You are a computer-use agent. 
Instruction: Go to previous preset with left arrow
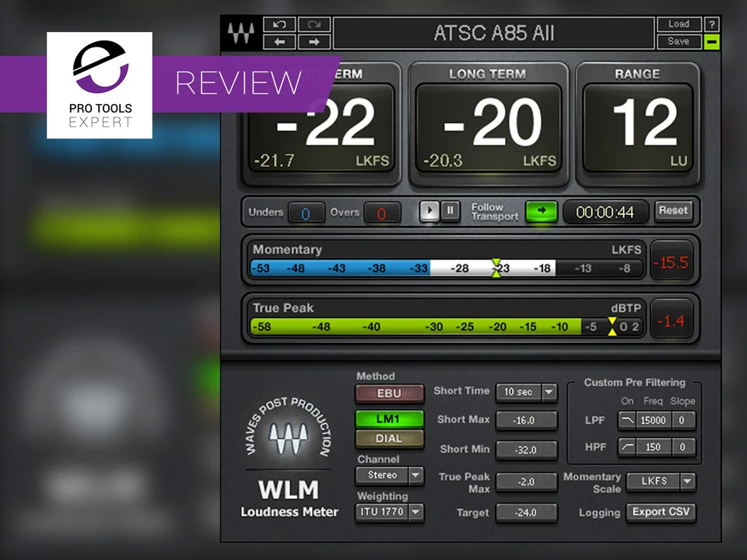pos(279,42)
